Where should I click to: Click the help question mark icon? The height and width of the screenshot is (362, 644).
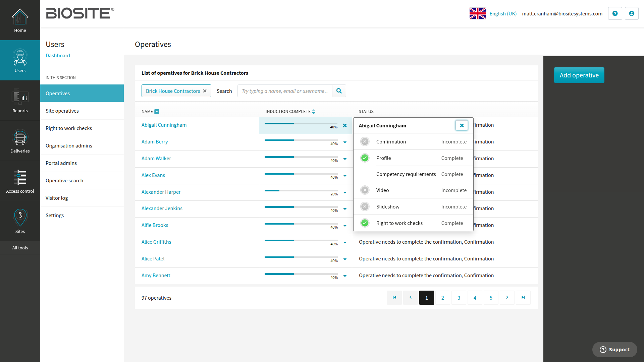[x=615, y=13]
